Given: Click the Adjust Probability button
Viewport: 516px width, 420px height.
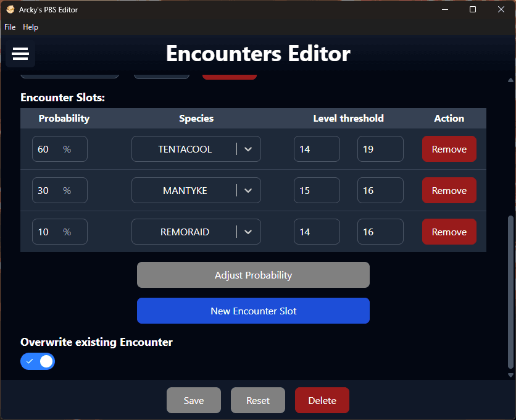Looking at the screenshot, I should [x=253, y=275].
